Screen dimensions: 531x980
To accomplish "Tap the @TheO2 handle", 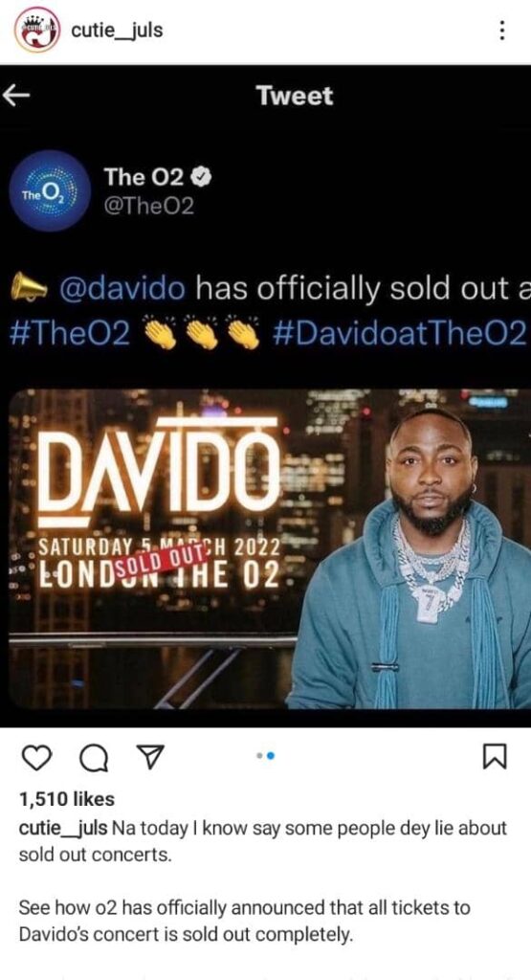I will [148, 206].
